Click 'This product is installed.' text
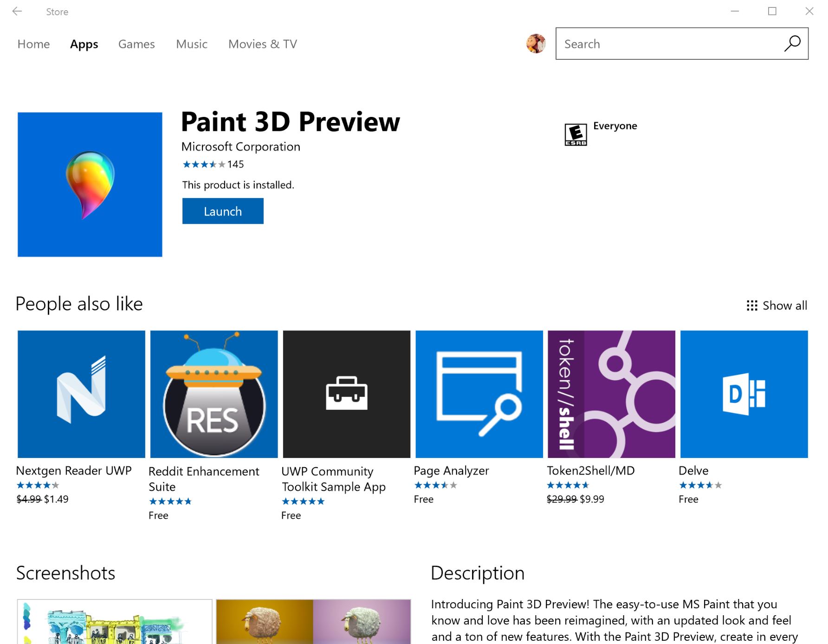The width and height of the screenshot is (828, 644). [x=238, y=185]
